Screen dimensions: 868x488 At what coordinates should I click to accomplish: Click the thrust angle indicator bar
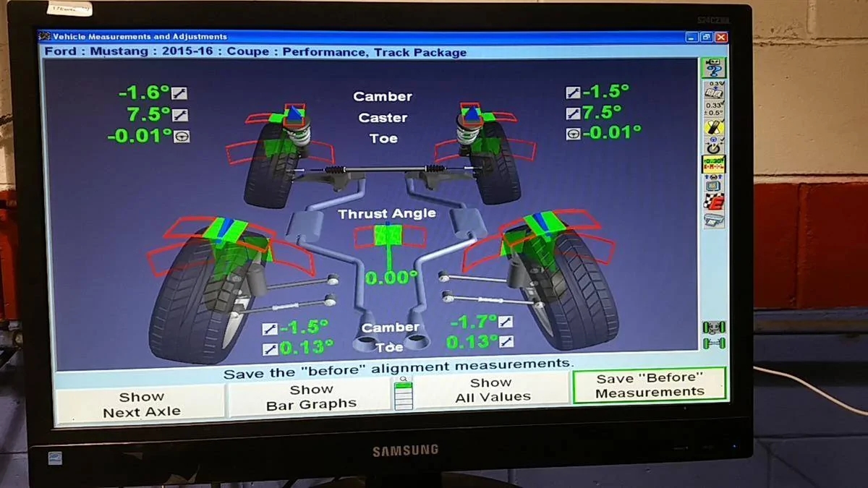pos(388,236)
